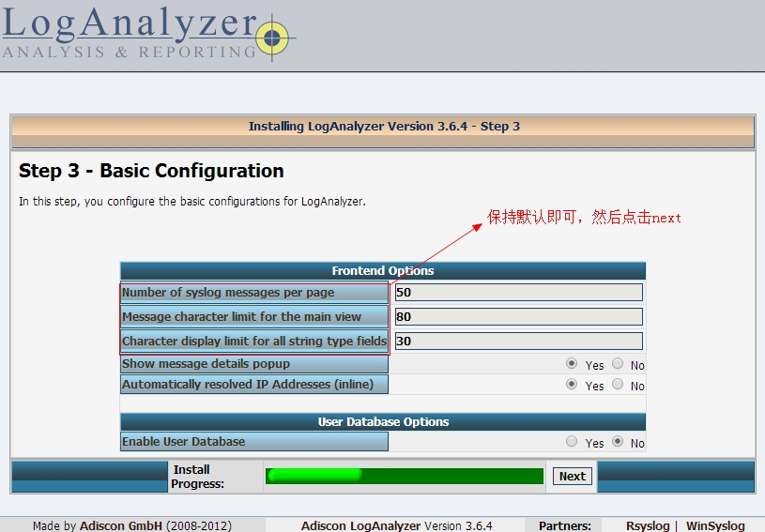Click the basic configurations description sentence

click(x=192, y=202)
